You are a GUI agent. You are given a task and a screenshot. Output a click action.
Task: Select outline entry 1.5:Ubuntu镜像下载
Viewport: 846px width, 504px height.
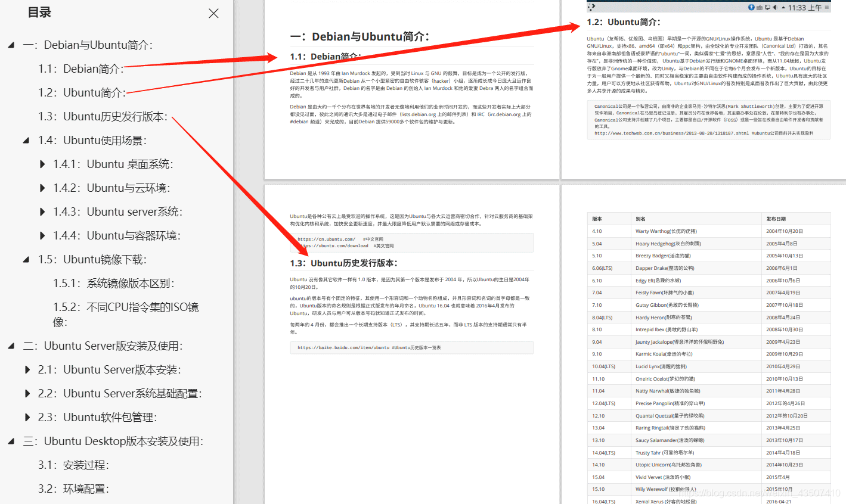[92, 260]
